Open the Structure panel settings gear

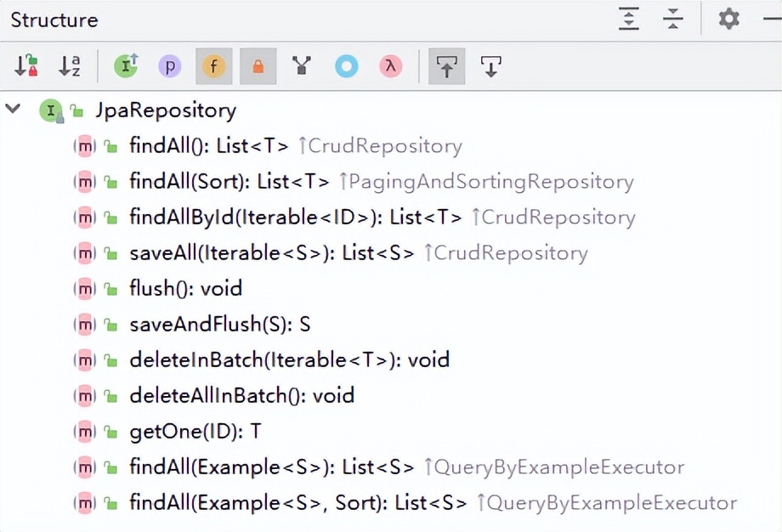[728, 19]
